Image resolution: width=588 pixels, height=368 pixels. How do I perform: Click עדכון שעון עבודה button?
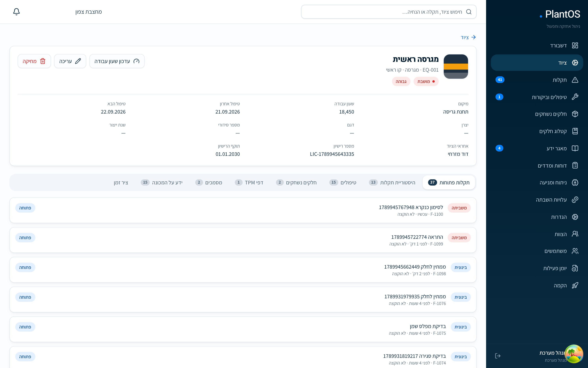117,61
